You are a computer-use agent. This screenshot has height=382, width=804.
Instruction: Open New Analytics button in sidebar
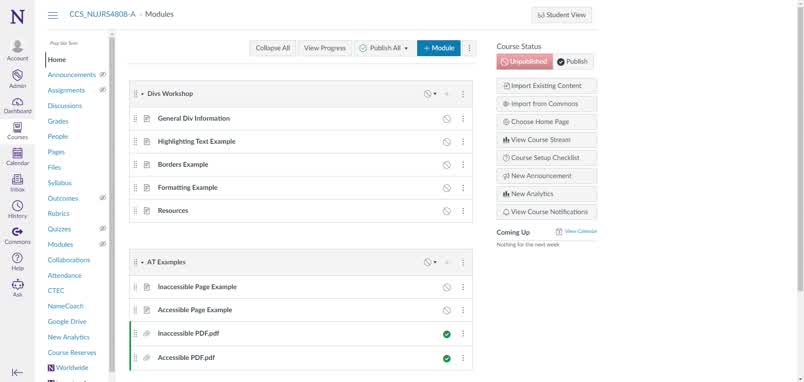click(547, 194)
